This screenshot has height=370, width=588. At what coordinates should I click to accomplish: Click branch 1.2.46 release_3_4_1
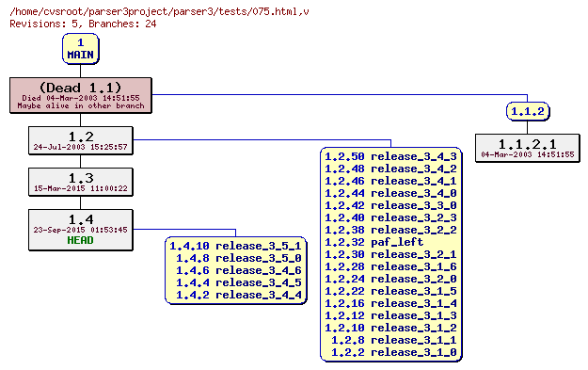(390, 181)
